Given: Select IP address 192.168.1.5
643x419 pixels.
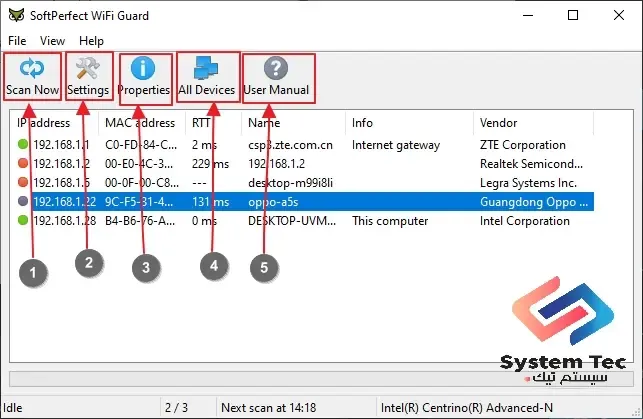Looking at the screenshot, I should [62, 182].
